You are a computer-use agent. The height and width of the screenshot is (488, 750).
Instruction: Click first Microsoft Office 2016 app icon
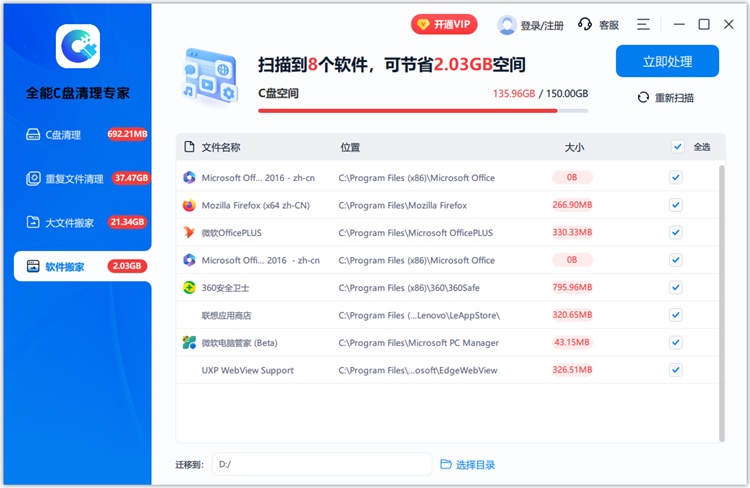[189, 177]
